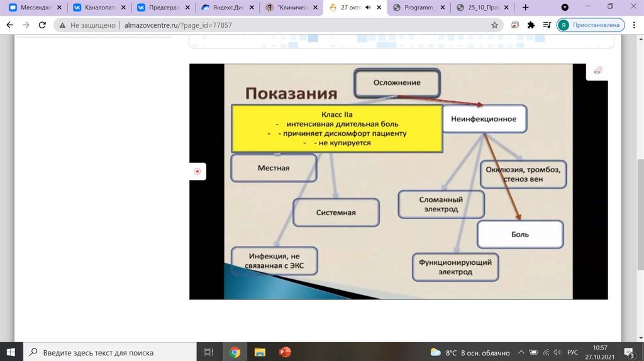The height and width of the screenshot is (361, 644).
Task: Click the not-secure warning icon
Action: [x=62, y=25]
